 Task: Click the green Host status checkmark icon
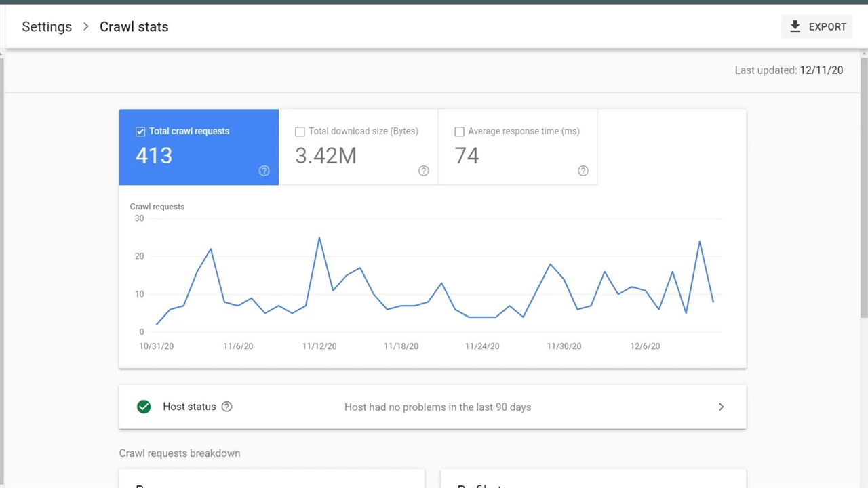[144, 407]
